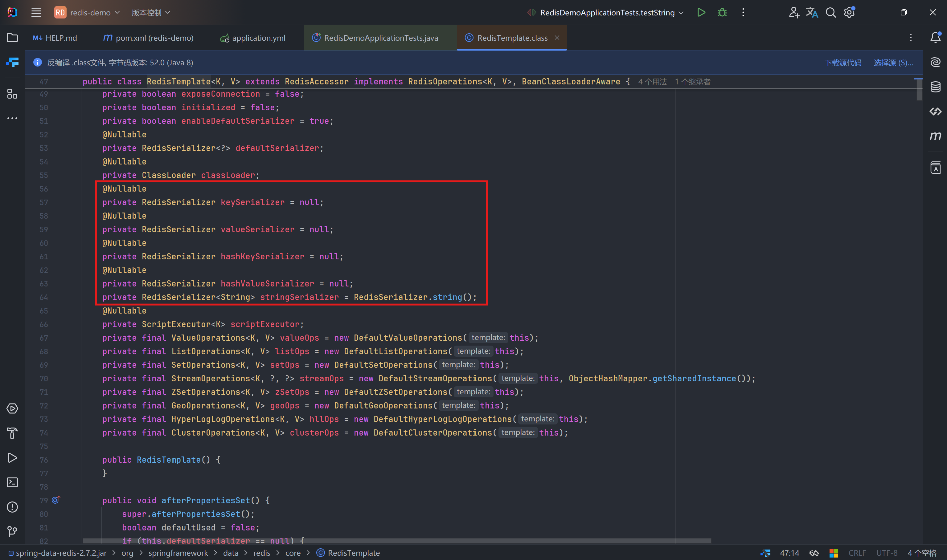Click the green Run button in toolbar
Screen dimensions: 947x560
coord(701,12)
